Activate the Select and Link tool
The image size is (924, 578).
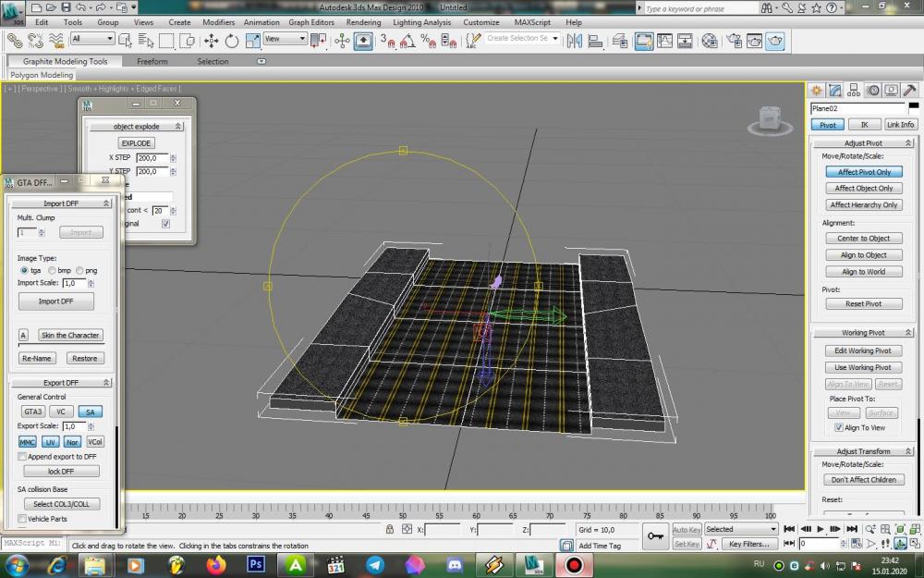(x=15, y=41)
